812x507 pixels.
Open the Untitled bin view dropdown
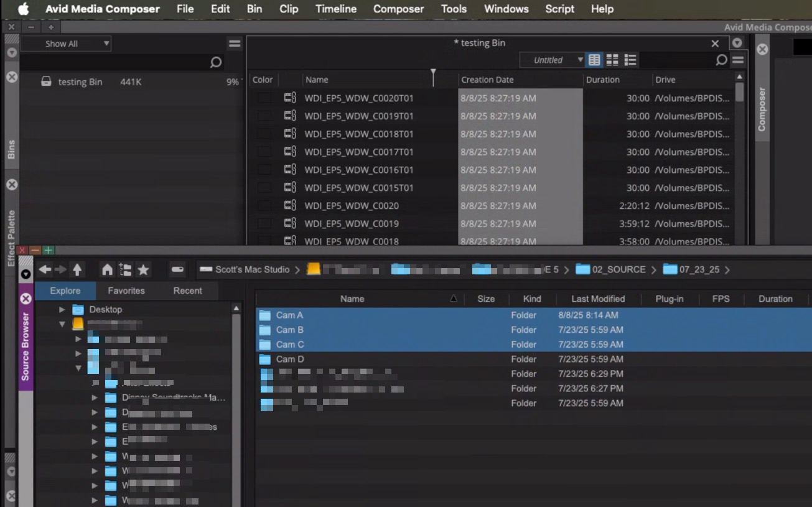click(x=552, y=60)
